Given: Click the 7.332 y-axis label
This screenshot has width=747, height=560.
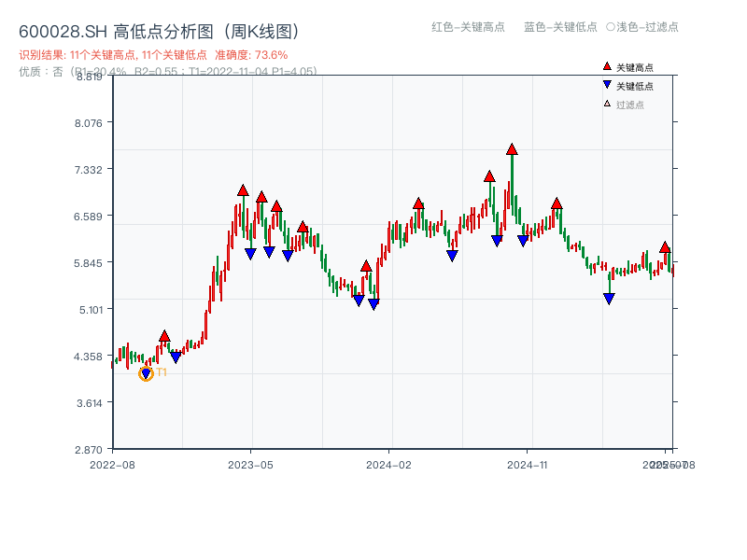Looking at the screenshot, I should 88,170.
